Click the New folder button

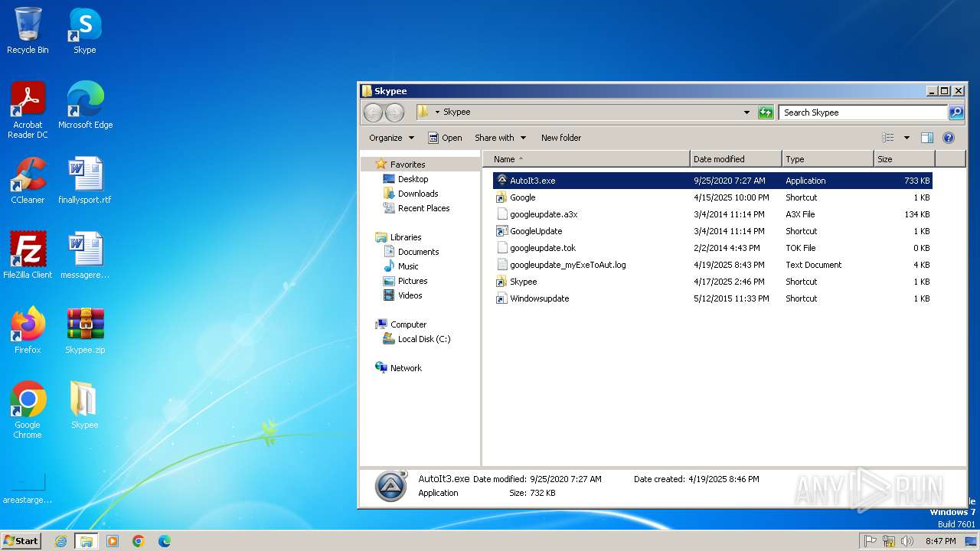click(x=561, y=138)
